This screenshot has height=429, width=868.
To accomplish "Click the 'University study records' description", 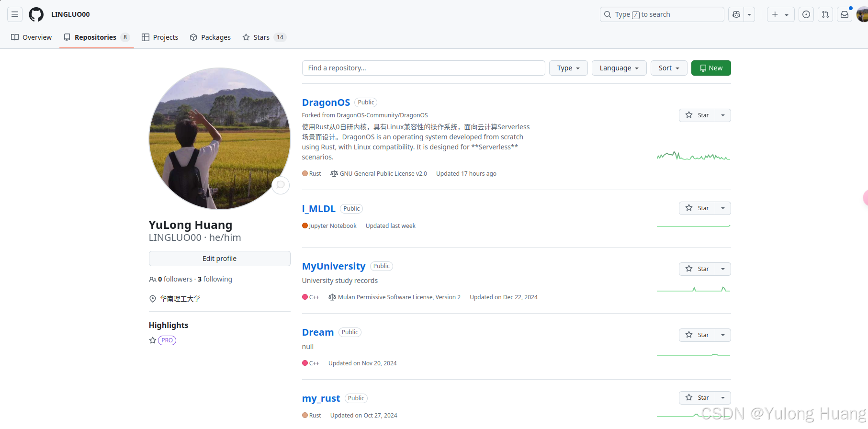I will click(340, 281).
